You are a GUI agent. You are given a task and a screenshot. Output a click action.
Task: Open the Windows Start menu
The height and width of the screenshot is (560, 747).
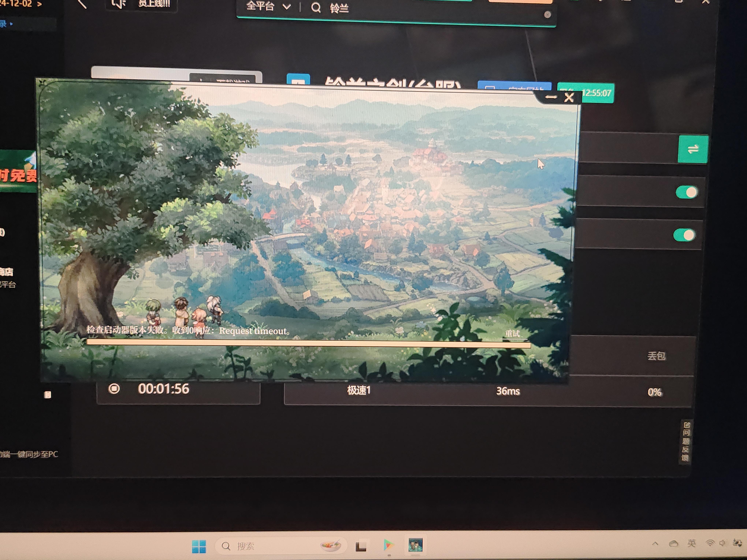tap(199, 546)
